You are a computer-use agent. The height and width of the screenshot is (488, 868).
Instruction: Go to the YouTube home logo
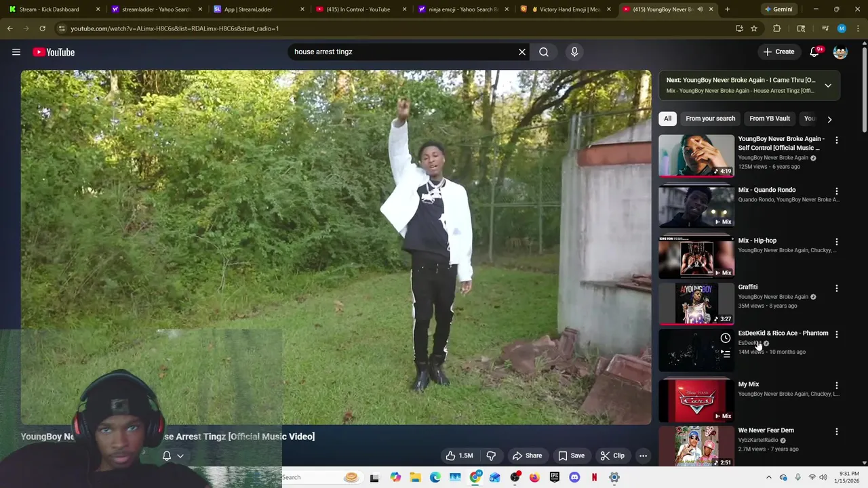click(x=54, y=52)
